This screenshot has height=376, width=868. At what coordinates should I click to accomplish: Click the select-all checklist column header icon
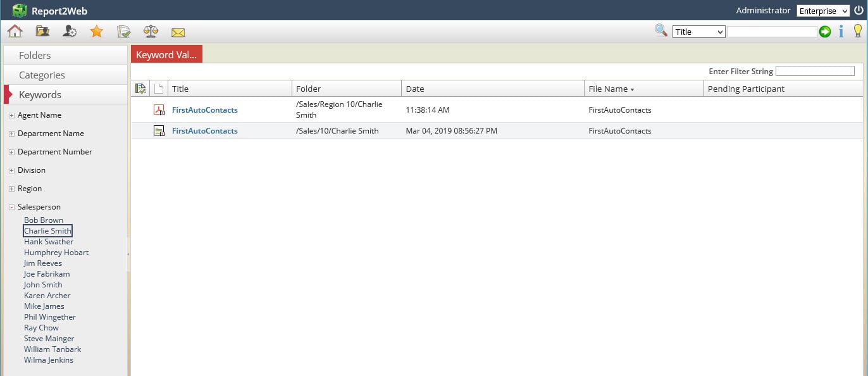[x=140, y=89]
